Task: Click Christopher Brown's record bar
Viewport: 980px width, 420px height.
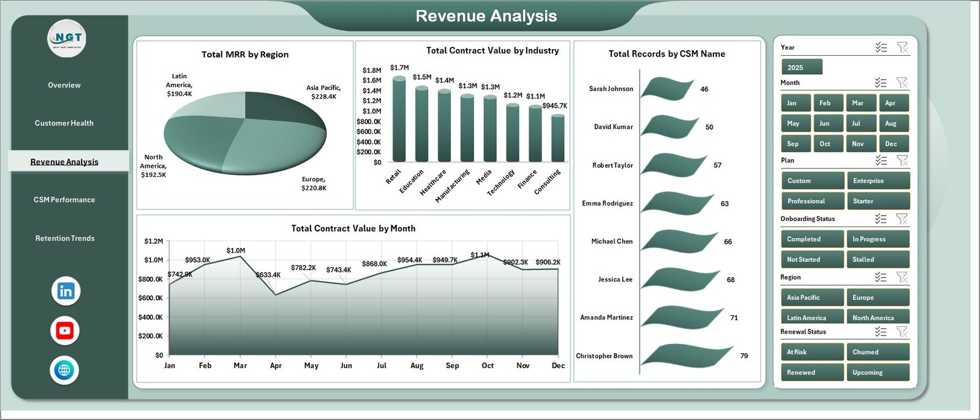Action: [687, 356]
